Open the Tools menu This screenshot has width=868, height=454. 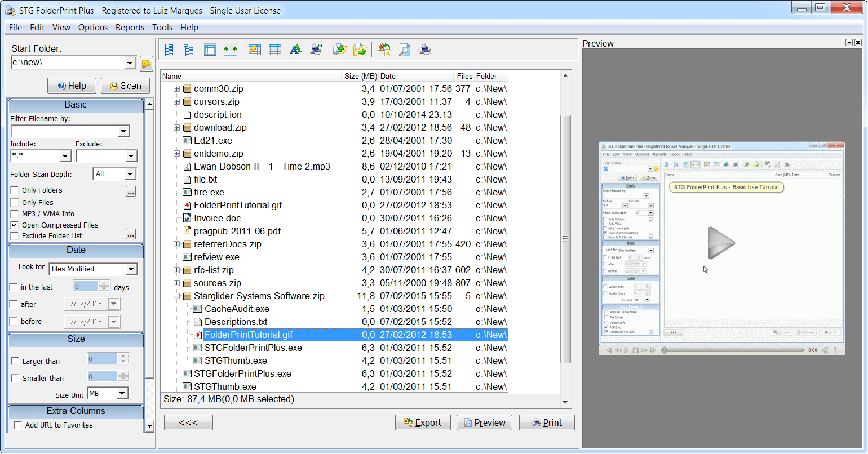162,28
